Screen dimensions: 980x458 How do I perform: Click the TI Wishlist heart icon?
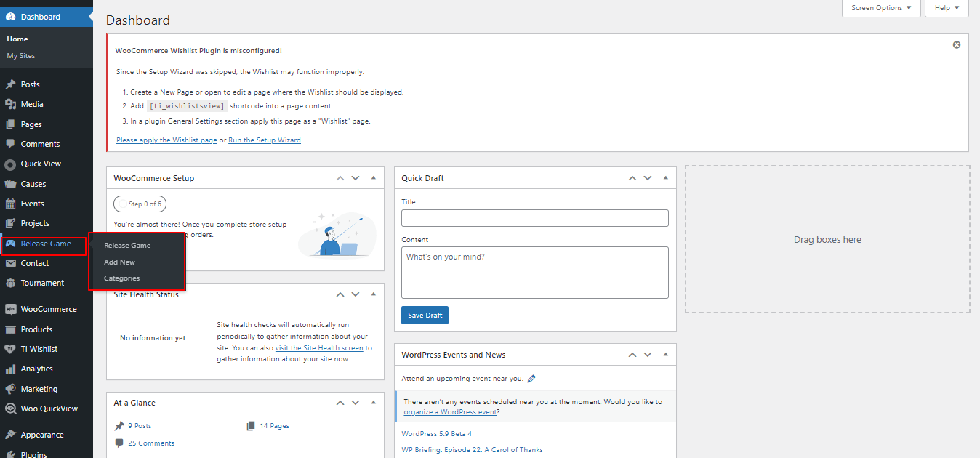pos(10,349)
